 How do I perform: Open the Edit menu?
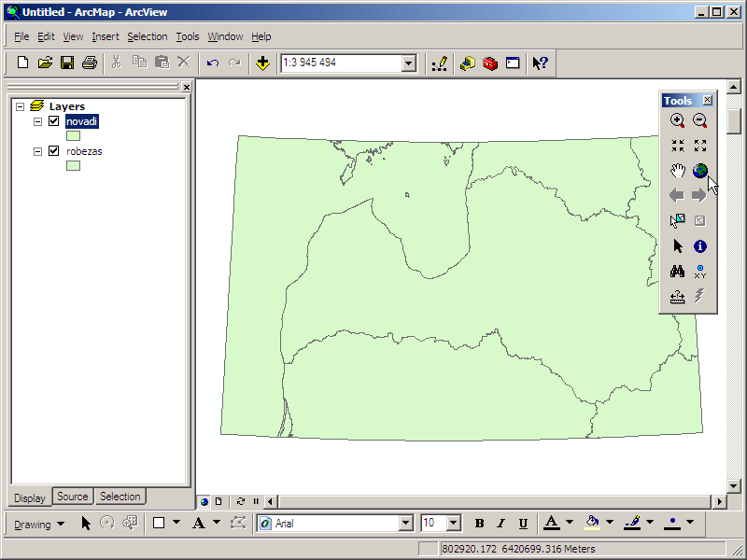(46, 36)
